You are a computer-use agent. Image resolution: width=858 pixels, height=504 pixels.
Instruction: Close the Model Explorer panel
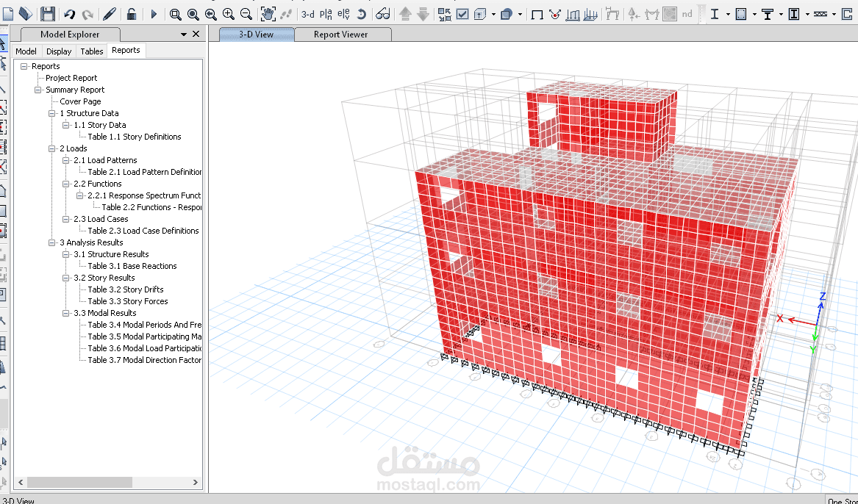pos(196,34)
